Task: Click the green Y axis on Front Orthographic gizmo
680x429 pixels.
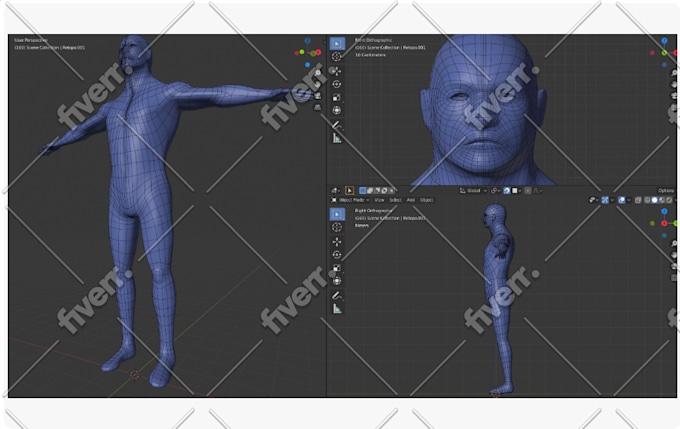Action: click(664, 52)
